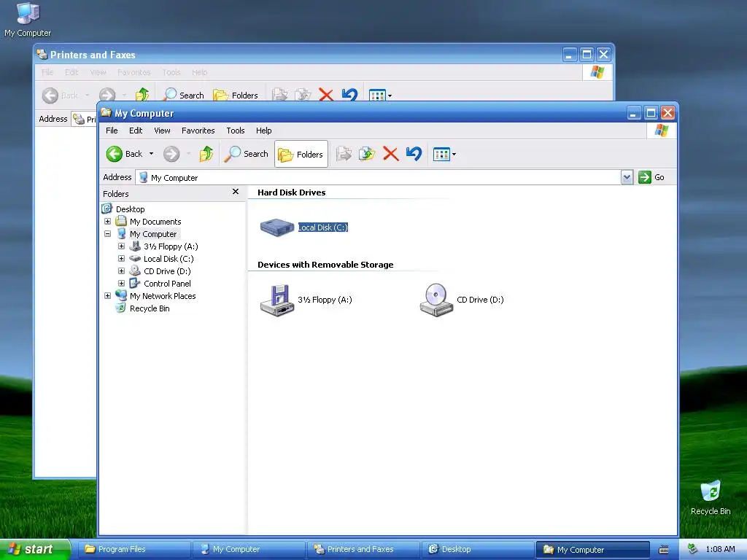The width and height of the screenshot is (747, 560).
Task: Expand My Documents in the folder tree
Action: 108,222
